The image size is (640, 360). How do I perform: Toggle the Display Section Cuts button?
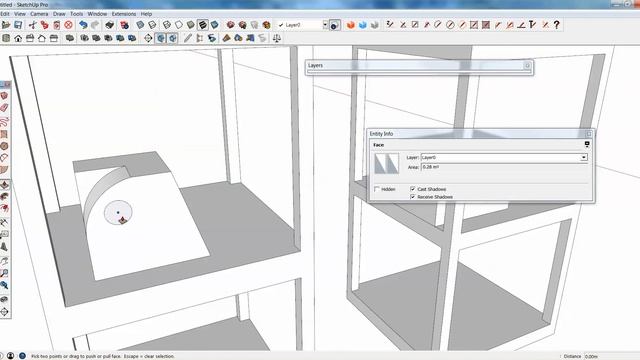pos(173,38)
